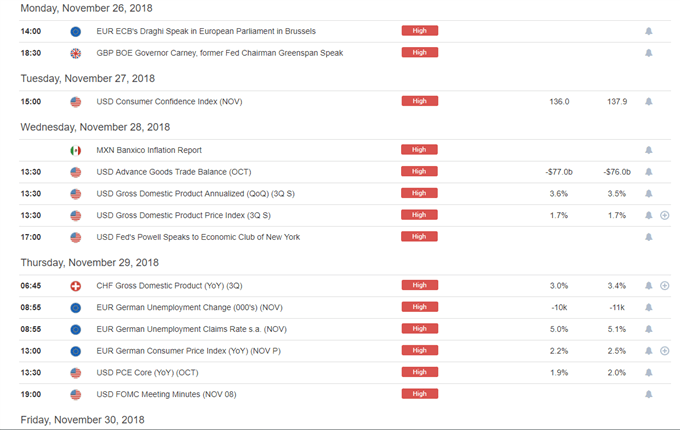Viewport: 680px width, 430px height.
Task: Click the UK flag next to BOE Governor Carney
Action: [76, 53]
